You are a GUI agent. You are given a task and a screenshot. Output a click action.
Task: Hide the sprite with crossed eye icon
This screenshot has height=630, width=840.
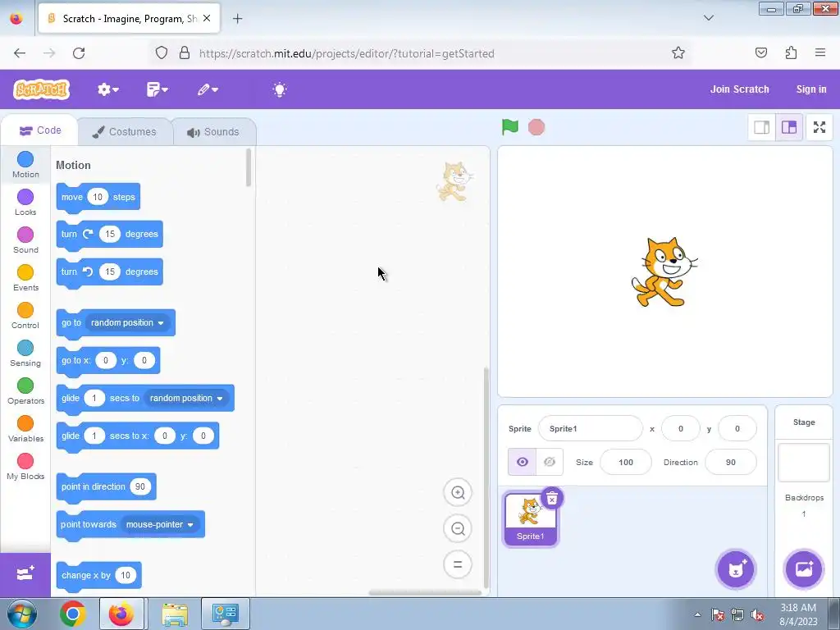(550, 462)
